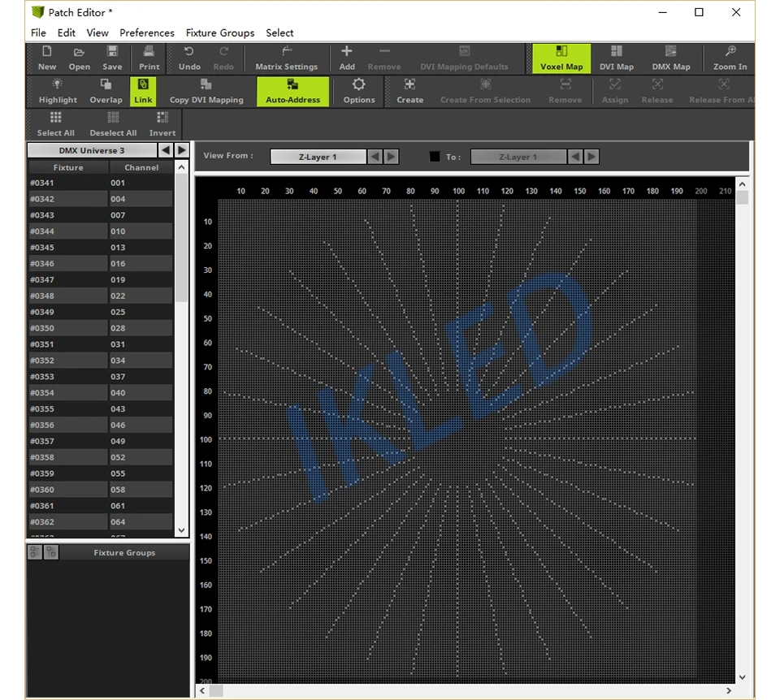Open the File menu
The image size is (780, 700).
tap(38, 32)
